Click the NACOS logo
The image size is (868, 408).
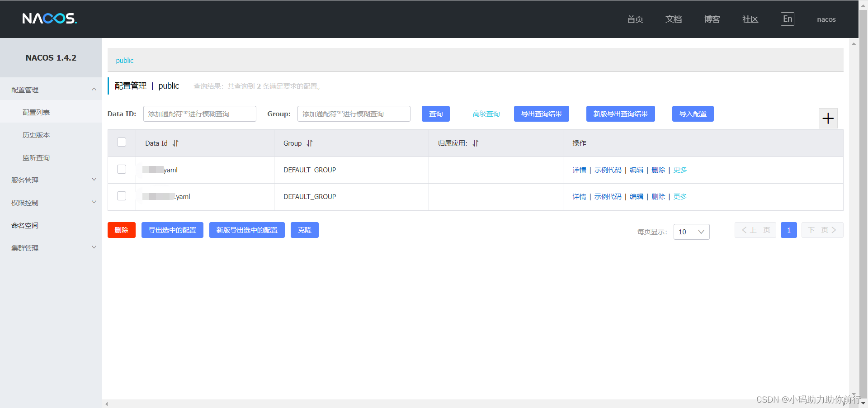pyautogui.click(x=50, y=19)
